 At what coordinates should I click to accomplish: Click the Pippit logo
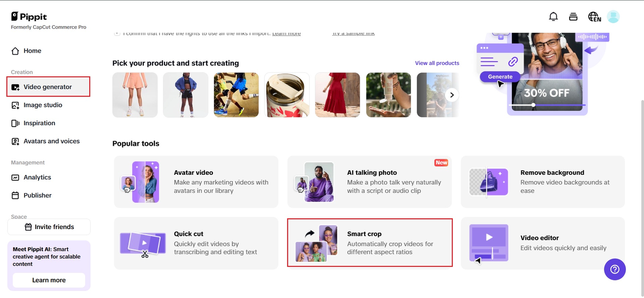click(29, 17)
